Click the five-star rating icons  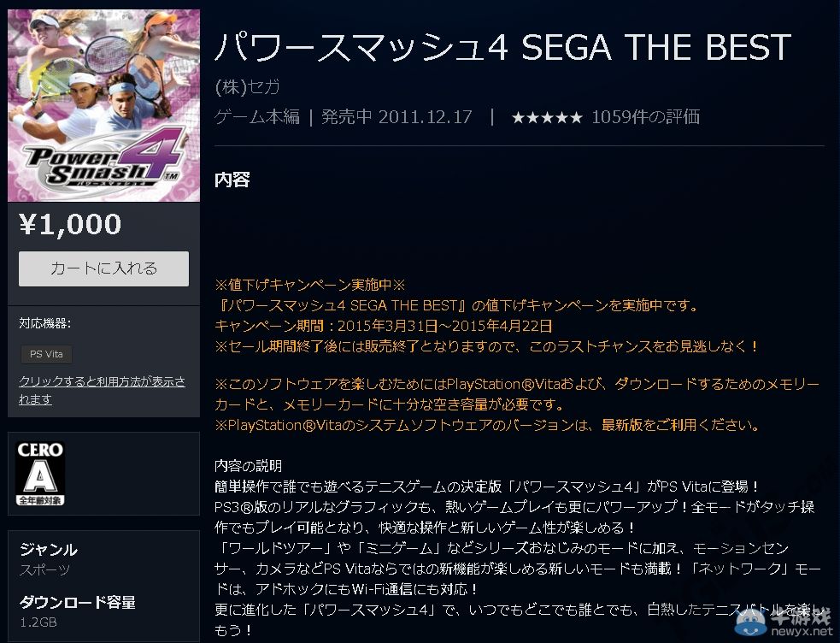[547, 117]
